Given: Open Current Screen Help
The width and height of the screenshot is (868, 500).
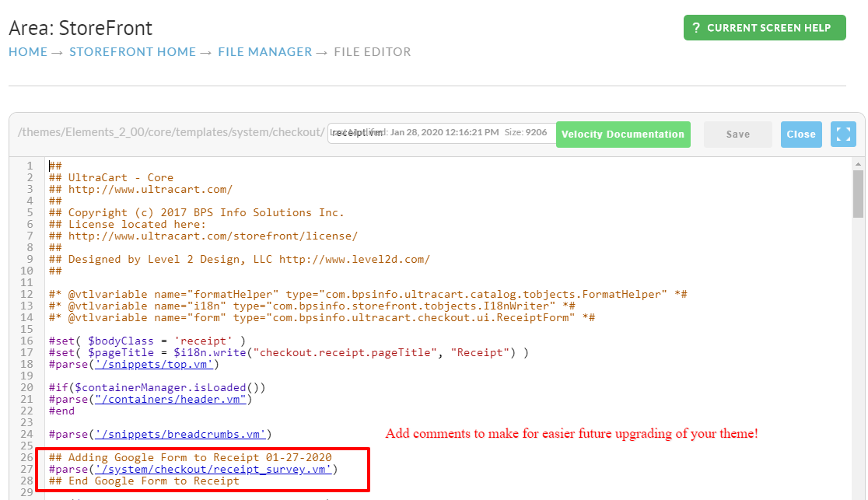Looking at the screenshot, I should point(765,28).
